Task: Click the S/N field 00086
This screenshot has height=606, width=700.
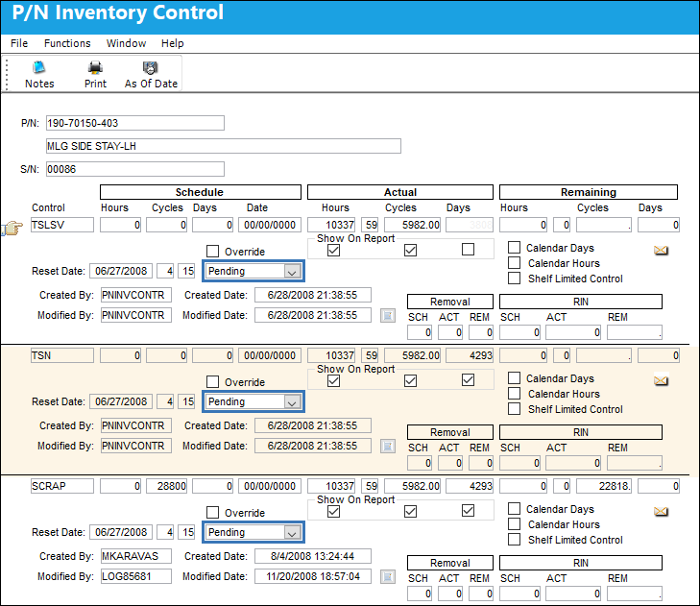Action: tap(135, 169)
